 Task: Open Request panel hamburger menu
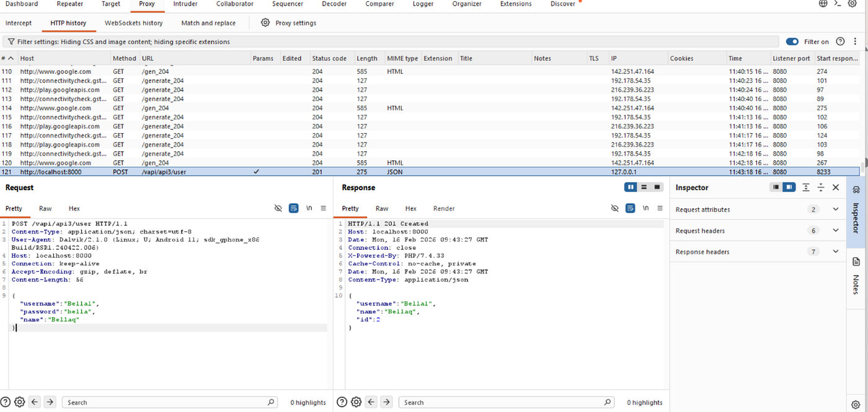[323, 209]
